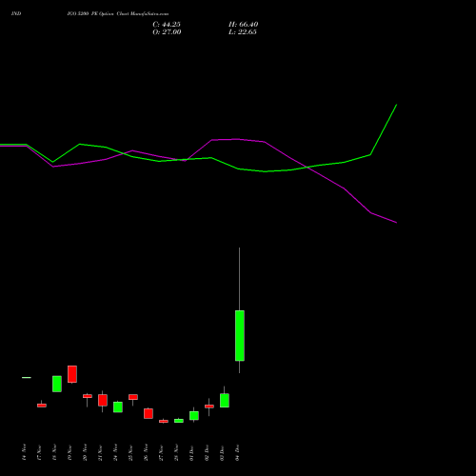The width and height of the screenshot is (476, 476).
Task: Click the small red candle for 17 Nov
Action: 42,406
